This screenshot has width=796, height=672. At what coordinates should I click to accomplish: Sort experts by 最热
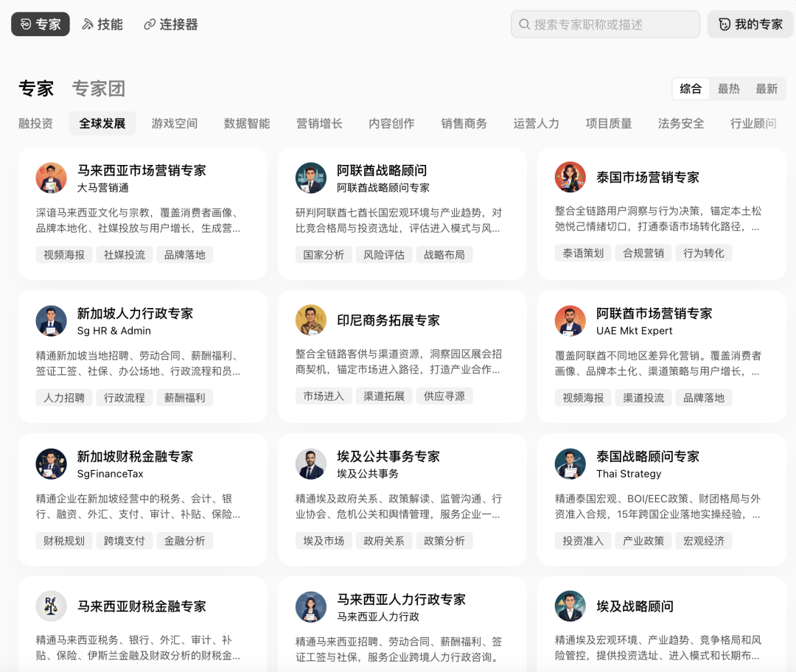coord(728,89)
